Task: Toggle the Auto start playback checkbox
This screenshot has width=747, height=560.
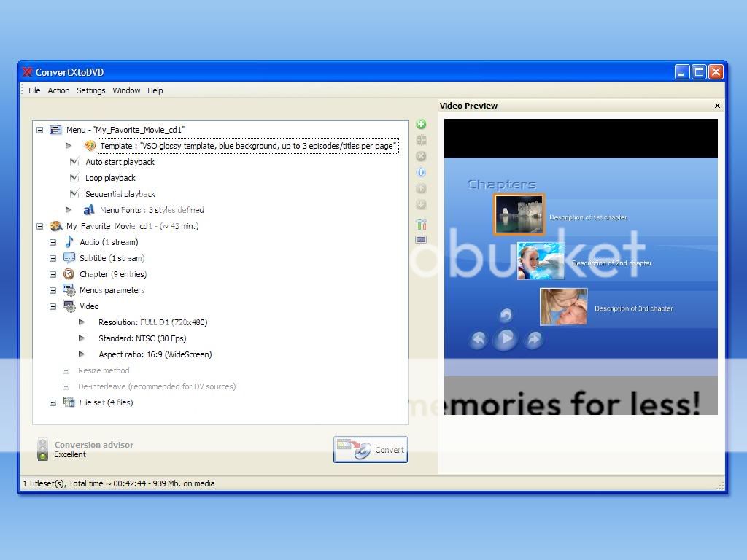Action: [74, 162]
